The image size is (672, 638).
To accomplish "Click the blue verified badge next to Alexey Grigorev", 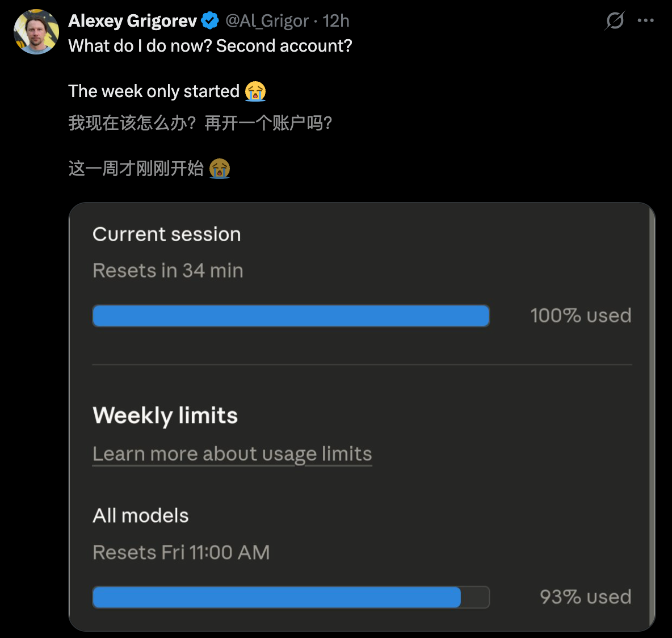I will pyautogui.click(x=210, y=20).
